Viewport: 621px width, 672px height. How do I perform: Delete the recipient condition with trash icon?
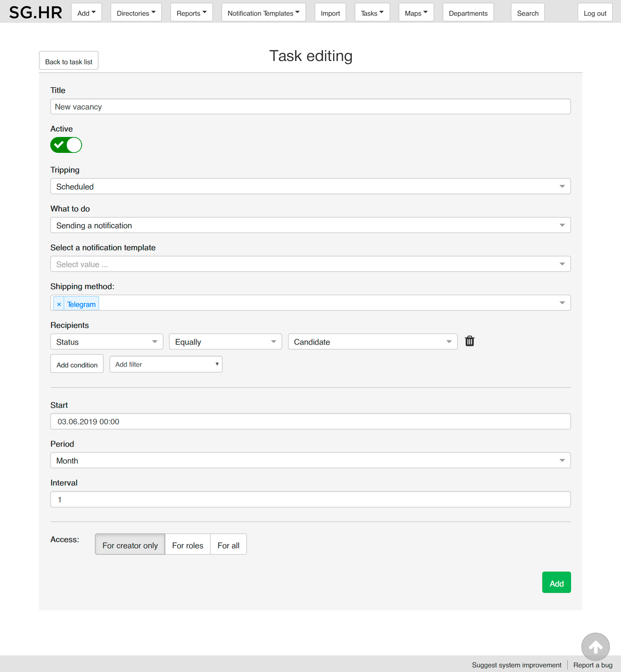click(x=469, y=341)
